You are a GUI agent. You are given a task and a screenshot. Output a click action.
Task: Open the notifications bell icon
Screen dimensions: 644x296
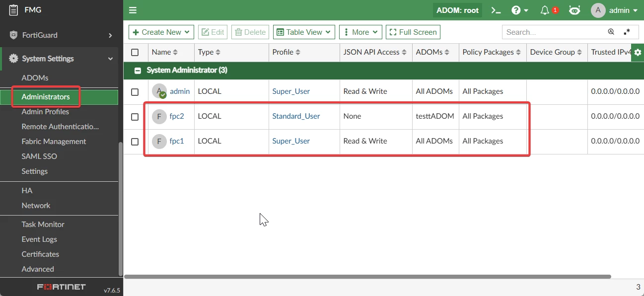pyautogui.click(x=545, y=10)
